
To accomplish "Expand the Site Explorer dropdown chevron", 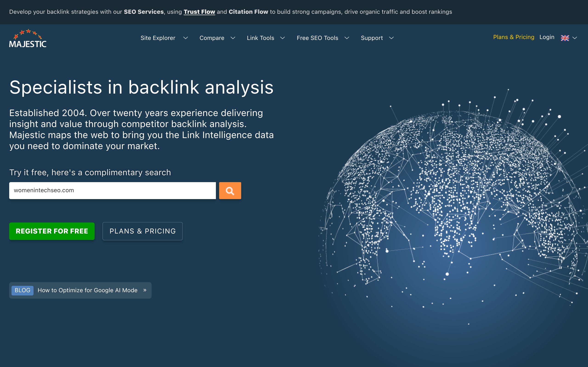I will pyautogui.click(x=185, y=38).
